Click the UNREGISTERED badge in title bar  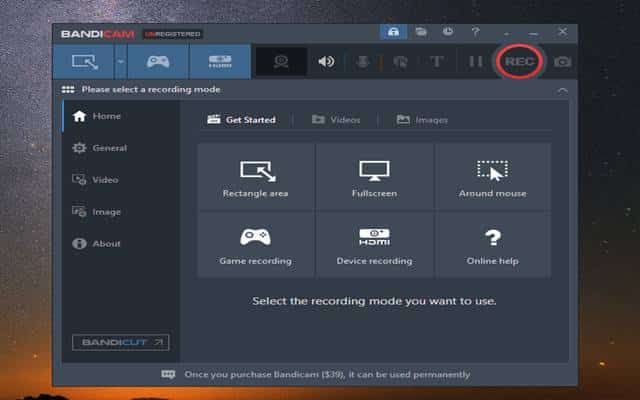pos(173,34)
